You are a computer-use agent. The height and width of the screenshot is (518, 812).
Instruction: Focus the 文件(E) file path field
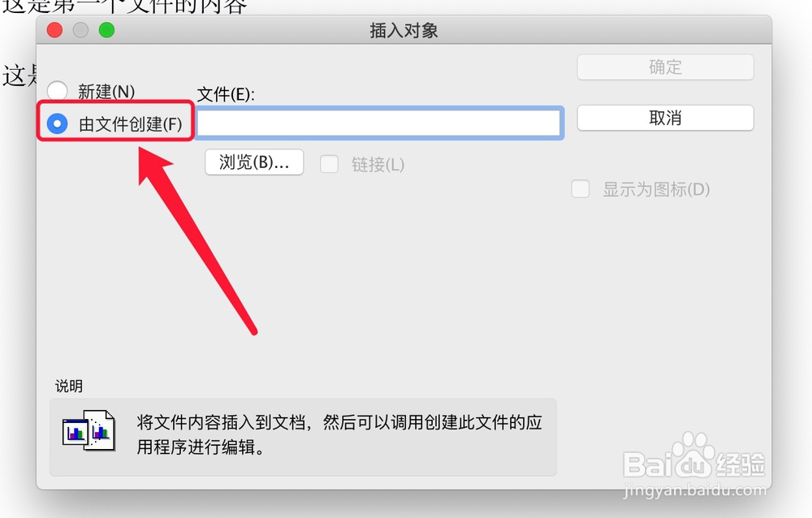[379, 123]
